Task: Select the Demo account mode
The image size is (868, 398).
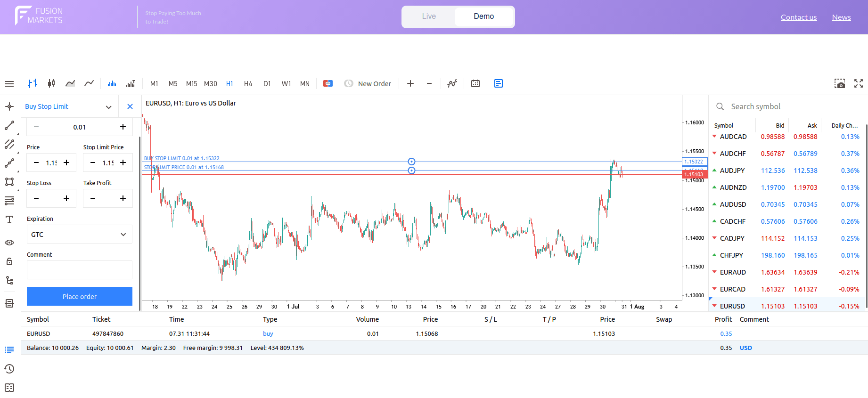Action: (484, 16)
